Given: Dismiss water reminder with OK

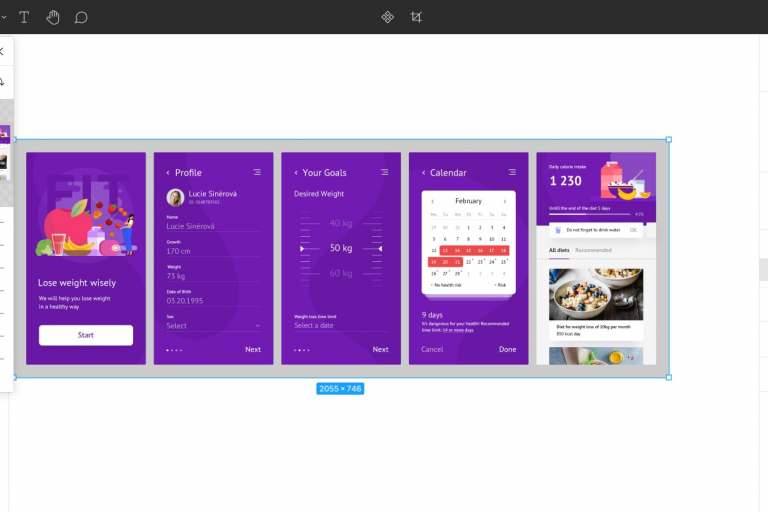Looking at the screenshot, I should pyautogui.click(x=633, y=230).
